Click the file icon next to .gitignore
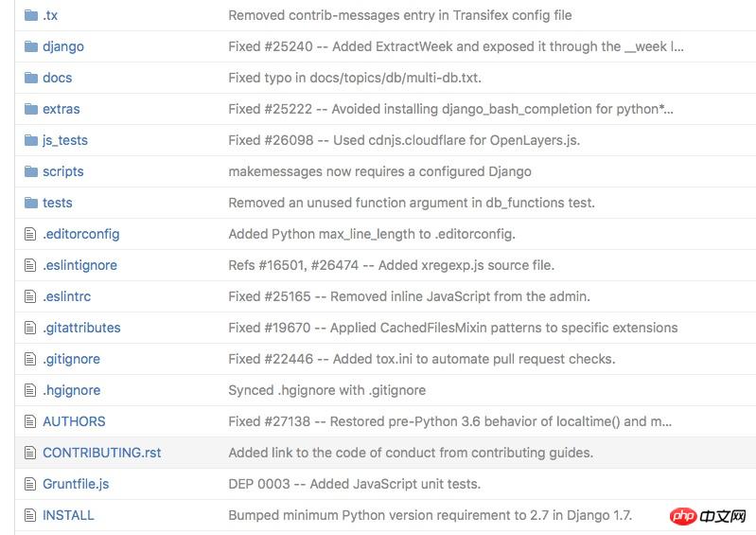 pos(29,359)
